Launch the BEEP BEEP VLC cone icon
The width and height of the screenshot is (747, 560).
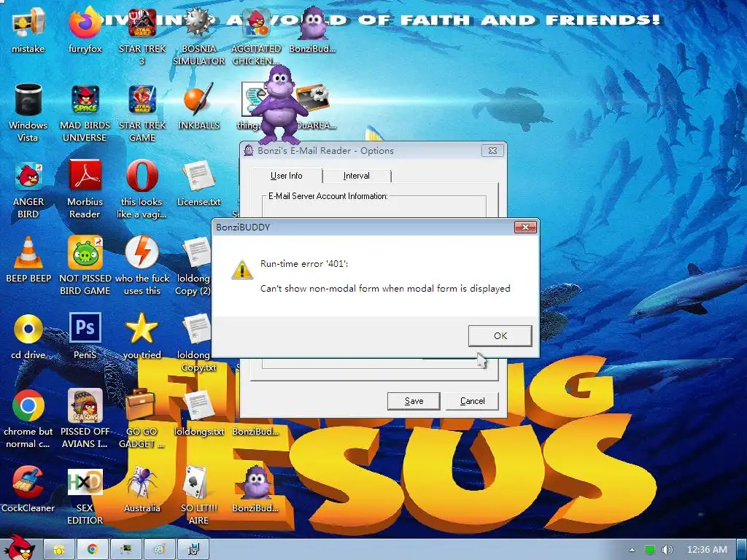28,260
